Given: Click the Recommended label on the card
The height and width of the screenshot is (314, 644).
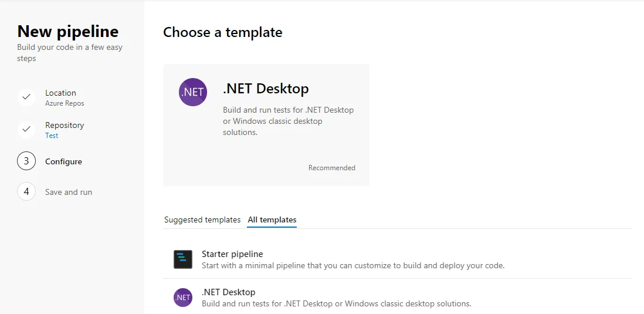Looking at the screenshot, I should point(332,168).
